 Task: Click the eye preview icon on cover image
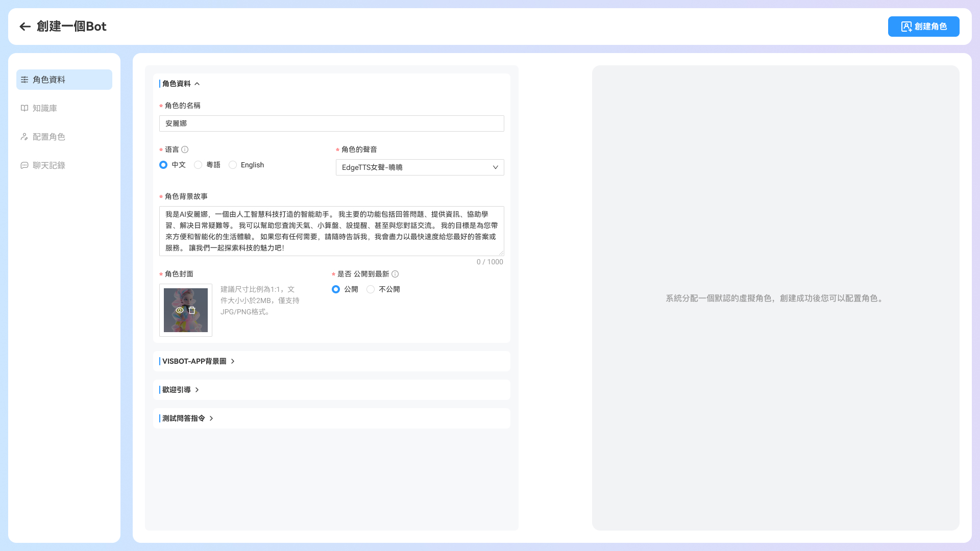[180, 310]
